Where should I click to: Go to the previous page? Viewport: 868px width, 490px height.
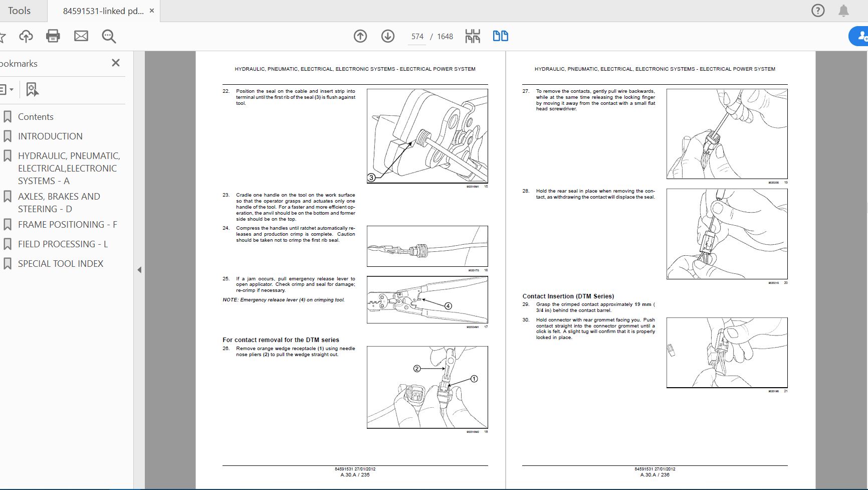point(360,36)
